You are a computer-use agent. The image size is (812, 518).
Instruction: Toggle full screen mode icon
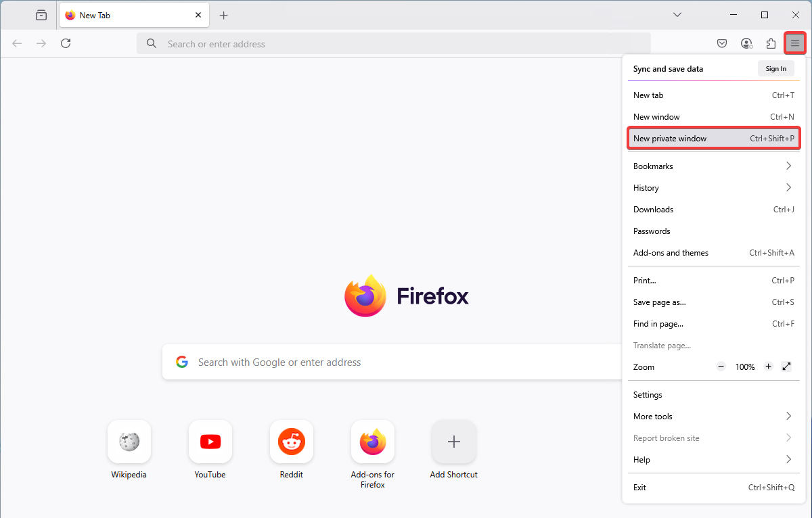(786, 367)
